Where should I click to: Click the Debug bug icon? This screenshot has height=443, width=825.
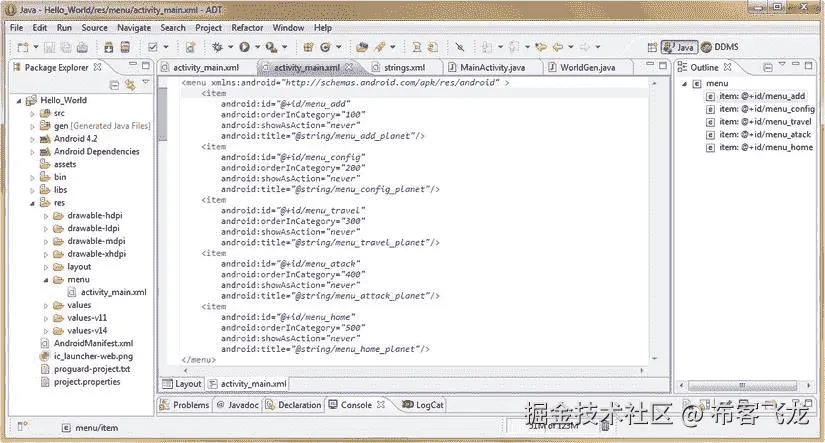point(217,47)
